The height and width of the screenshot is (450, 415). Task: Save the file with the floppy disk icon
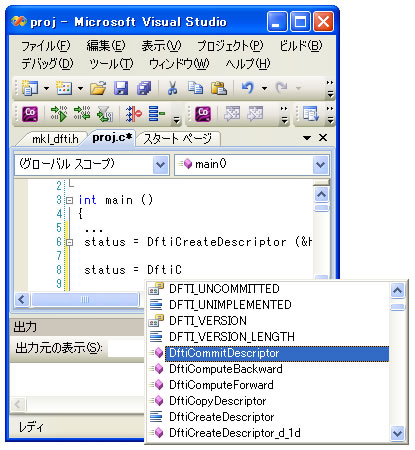pos(121,88)
